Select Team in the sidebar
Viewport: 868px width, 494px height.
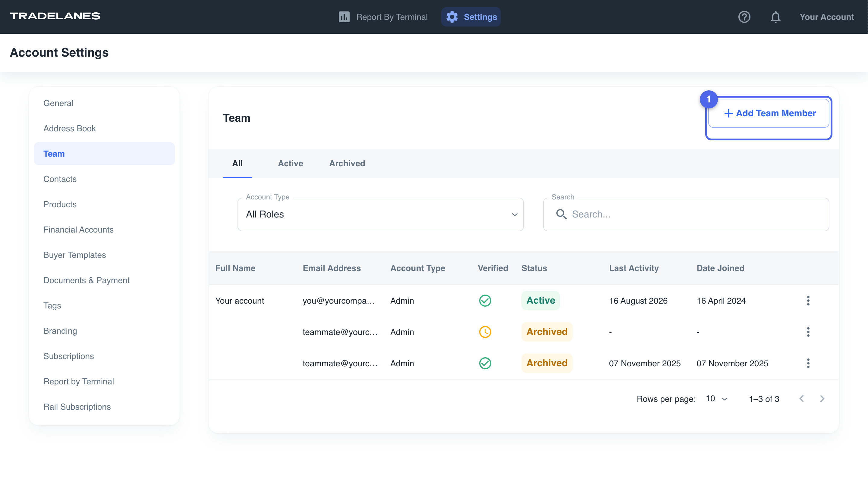(104, 154)
